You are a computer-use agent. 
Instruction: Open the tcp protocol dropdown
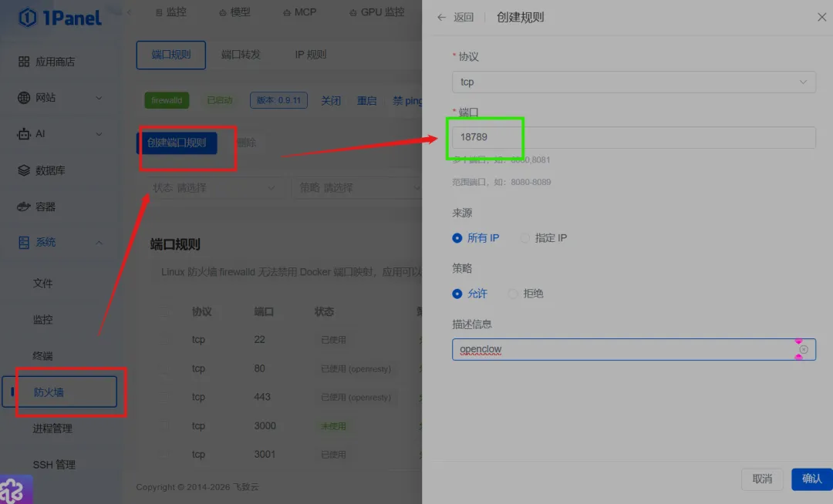click(634, 82)
